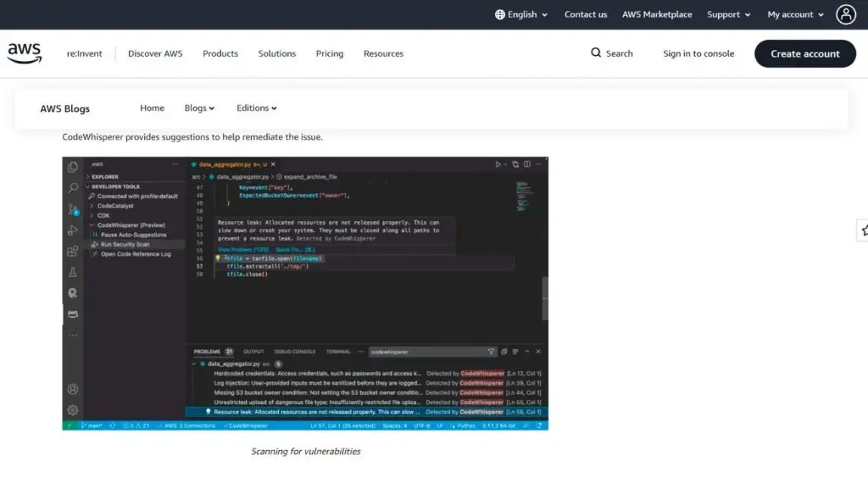This screenshot has width=868, height=488.
Task: Open the English language dropdown
Action: pos(521,15)
